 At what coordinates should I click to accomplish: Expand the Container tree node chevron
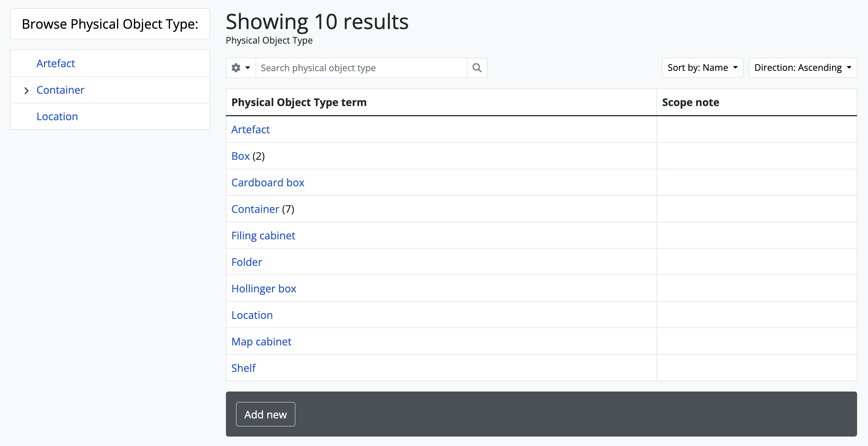[26, 90]
